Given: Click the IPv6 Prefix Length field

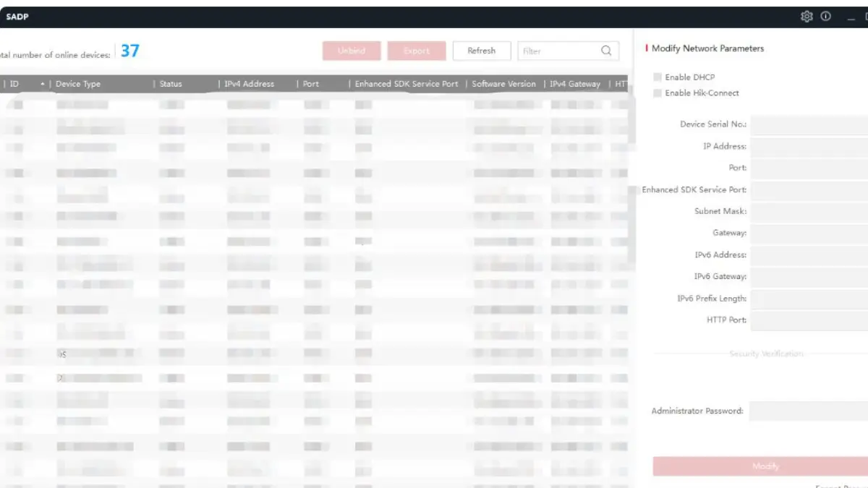Looking at the screenshot, I should pyautogui.click(x=809, y=298).
